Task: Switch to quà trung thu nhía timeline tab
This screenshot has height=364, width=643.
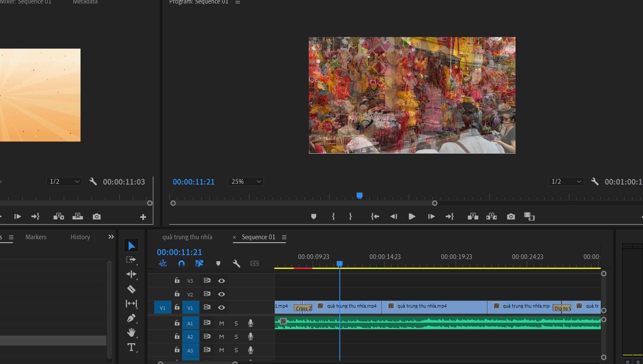Action: point(187,237)
